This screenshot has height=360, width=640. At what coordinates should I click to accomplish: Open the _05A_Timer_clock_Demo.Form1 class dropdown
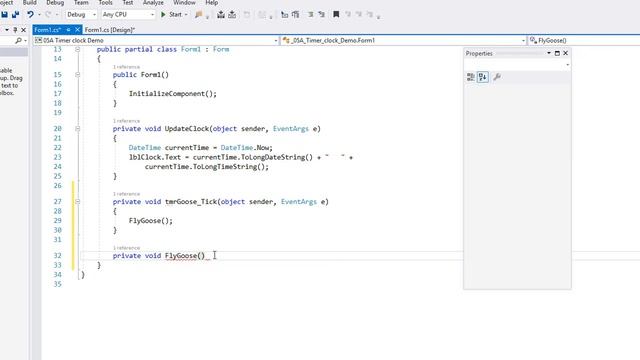[403, 40]
